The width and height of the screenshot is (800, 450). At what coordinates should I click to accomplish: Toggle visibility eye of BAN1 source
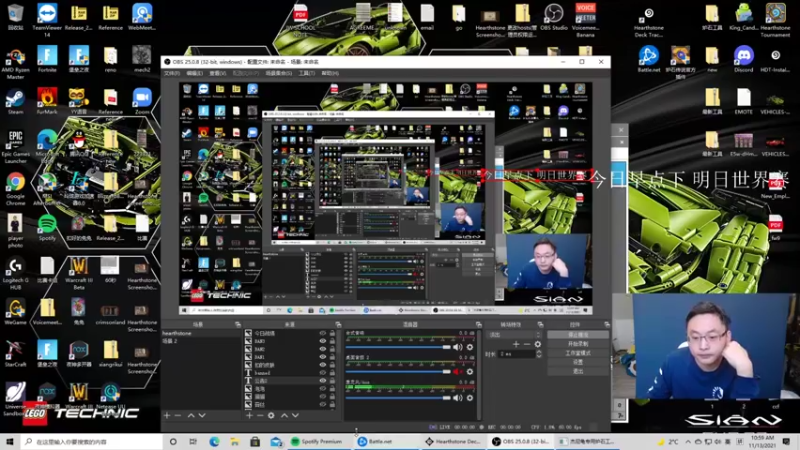coord(322,357)
